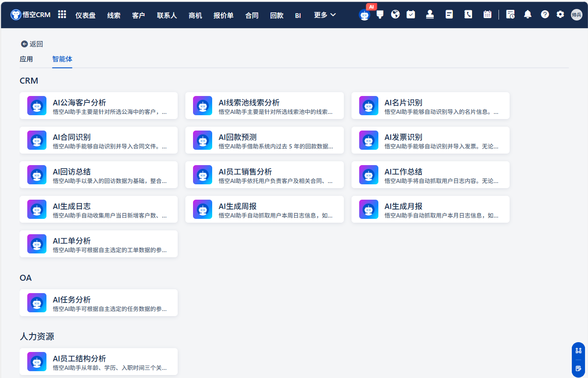The width and height of the screenshot is (588, 378).
Task: Click the 人力资源 section heading
Action: [x=37, y=336]
